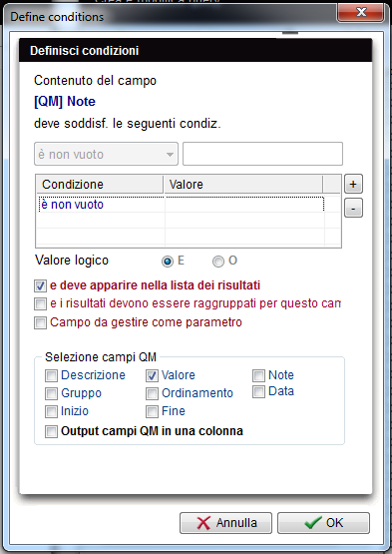Viewport: 392px width, 554px height.
Task: Uncheck 'e deve apparire nella lista dei risultati'
Action: [x=40, y=285]
